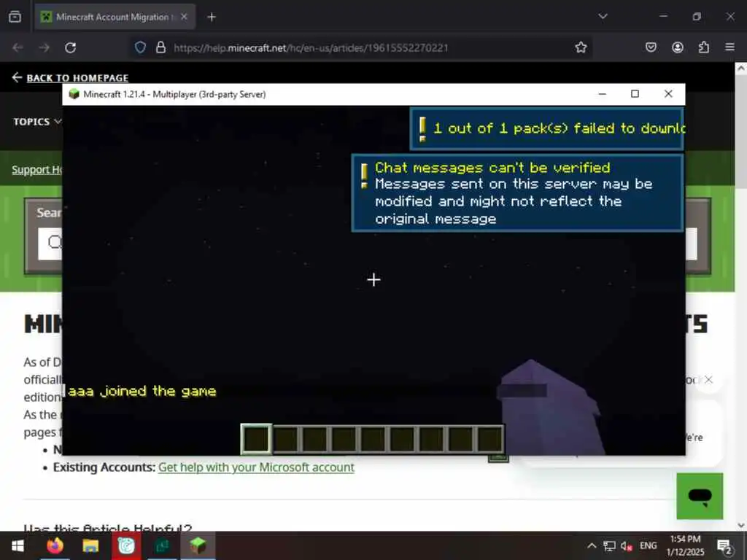Open Firefox hamburger application menu

729,47
